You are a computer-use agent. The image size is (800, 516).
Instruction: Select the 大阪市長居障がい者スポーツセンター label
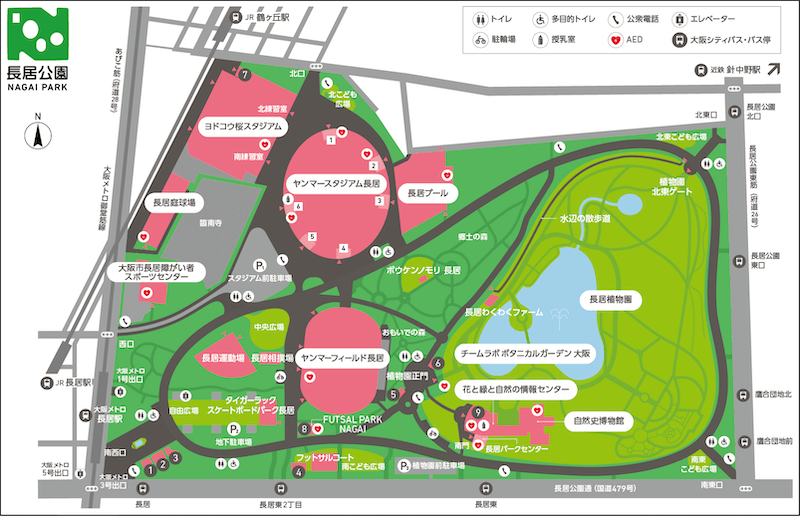pyautogui.click(x=156, y=272)
